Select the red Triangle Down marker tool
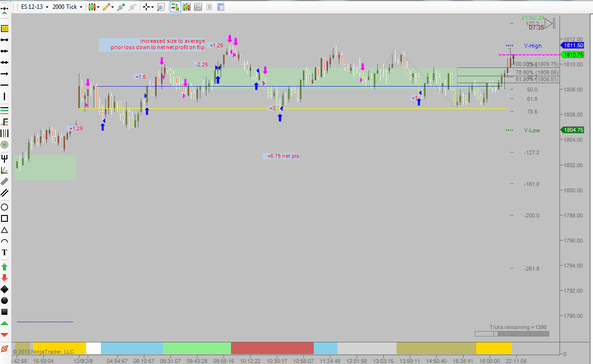 point(4,334)
